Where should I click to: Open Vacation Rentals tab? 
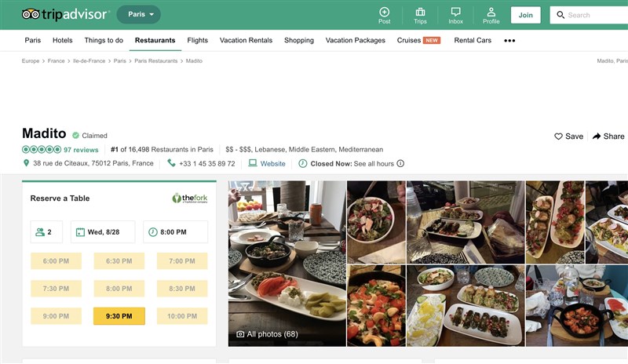(246, 41)
